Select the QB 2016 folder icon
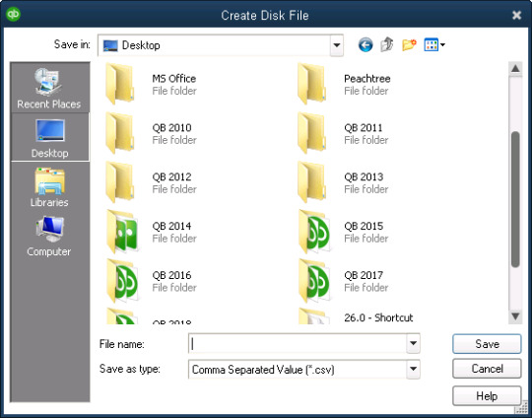532x418 pixels. point(122,281)
